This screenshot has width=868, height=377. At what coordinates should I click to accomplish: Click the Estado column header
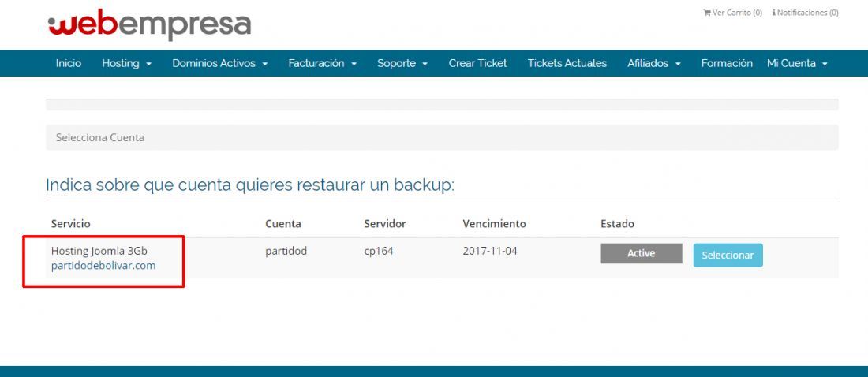[x=617, y=224]
